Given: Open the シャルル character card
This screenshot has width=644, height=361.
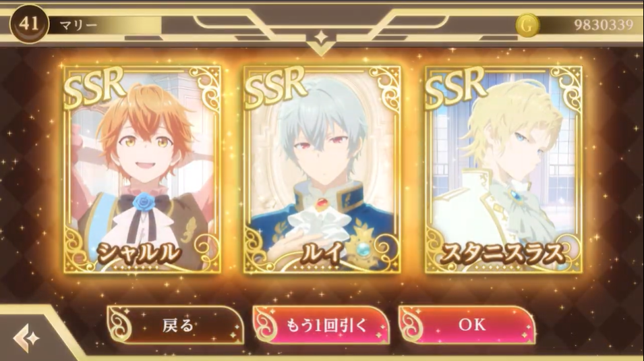Looking at the screenshot, I should click(142, 169).
